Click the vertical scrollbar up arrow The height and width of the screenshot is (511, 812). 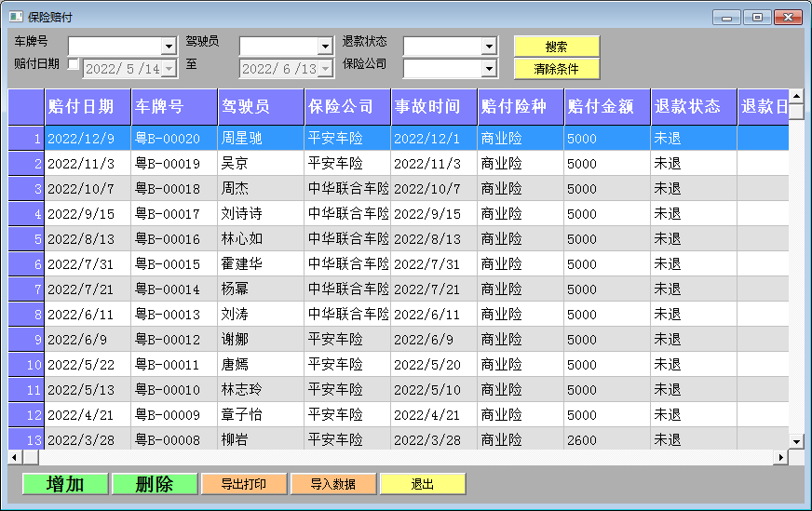coord(796,96)
